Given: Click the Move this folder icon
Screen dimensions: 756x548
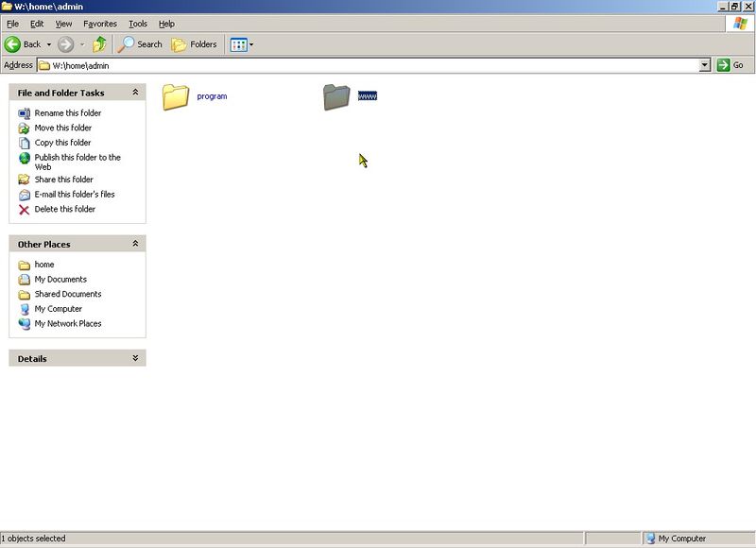Looking at the screenshot, I should [x=25, y=128].
